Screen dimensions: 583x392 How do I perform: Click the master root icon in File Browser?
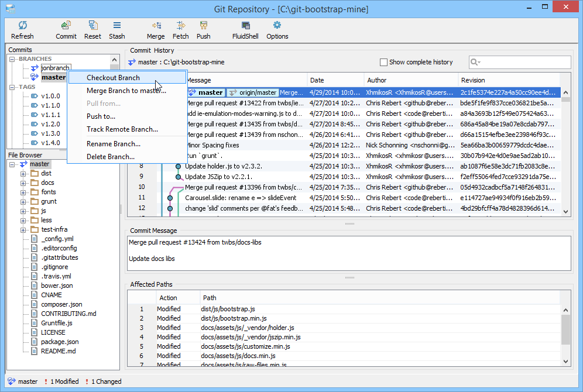point(23,164)
